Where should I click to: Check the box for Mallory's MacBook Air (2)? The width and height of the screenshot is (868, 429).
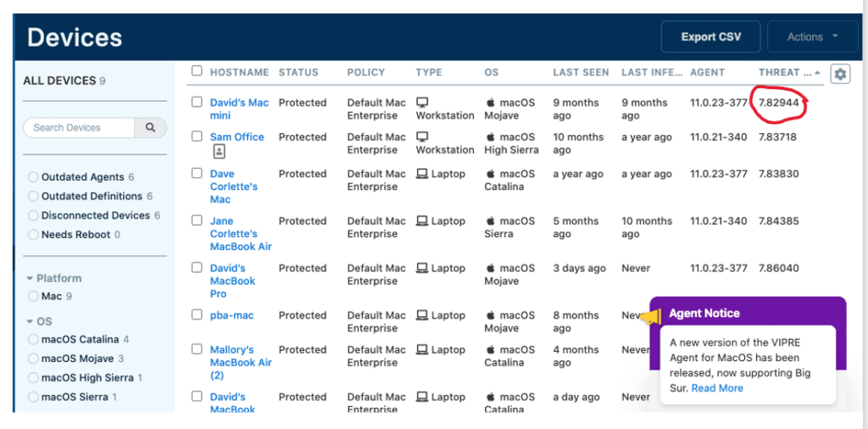(197, 348)
